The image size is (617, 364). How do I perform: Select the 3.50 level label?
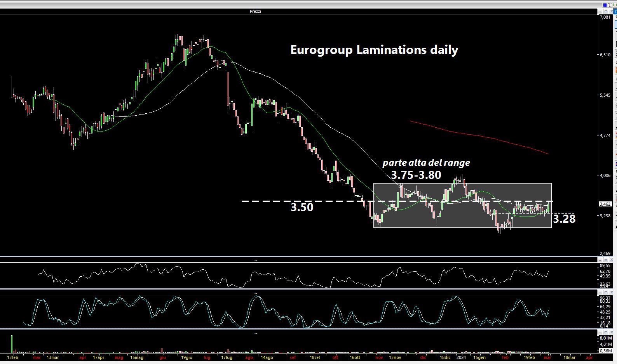(x=302, y=207)
